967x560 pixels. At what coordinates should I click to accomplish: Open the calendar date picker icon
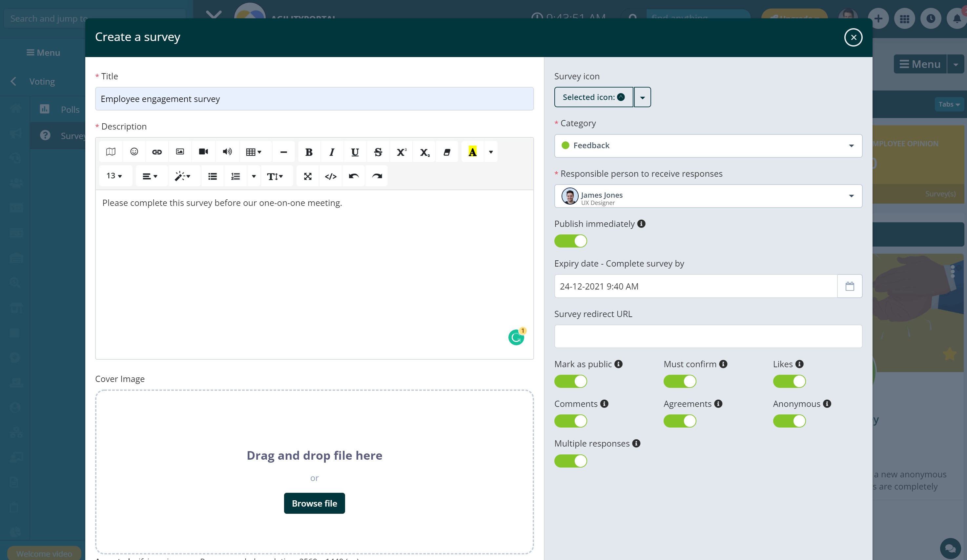point(849,286)
